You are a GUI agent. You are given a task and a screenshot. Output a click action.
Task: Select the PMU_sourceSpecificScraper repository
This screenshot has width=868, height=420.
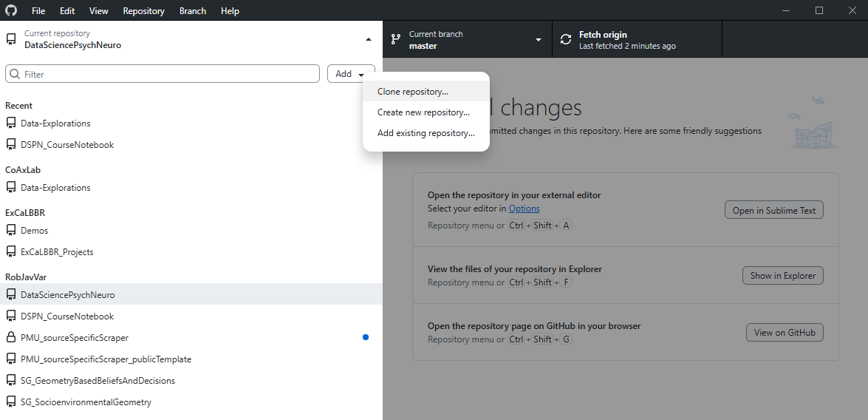(x=191, y=337)
